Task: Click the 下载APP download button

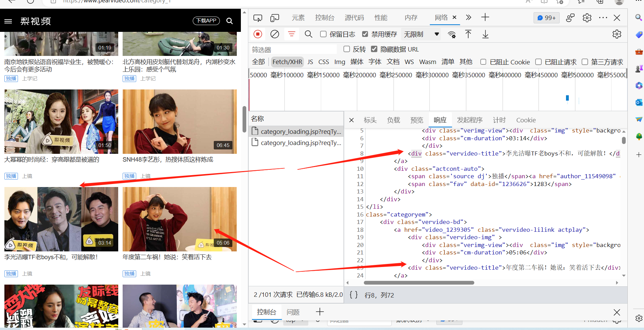Action: [x=206, y=21]
